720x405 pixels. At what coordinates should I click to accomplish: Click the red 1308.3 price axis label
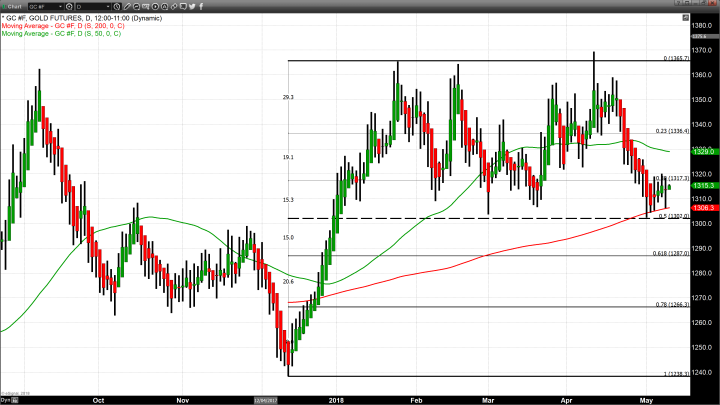coord(701,208)
